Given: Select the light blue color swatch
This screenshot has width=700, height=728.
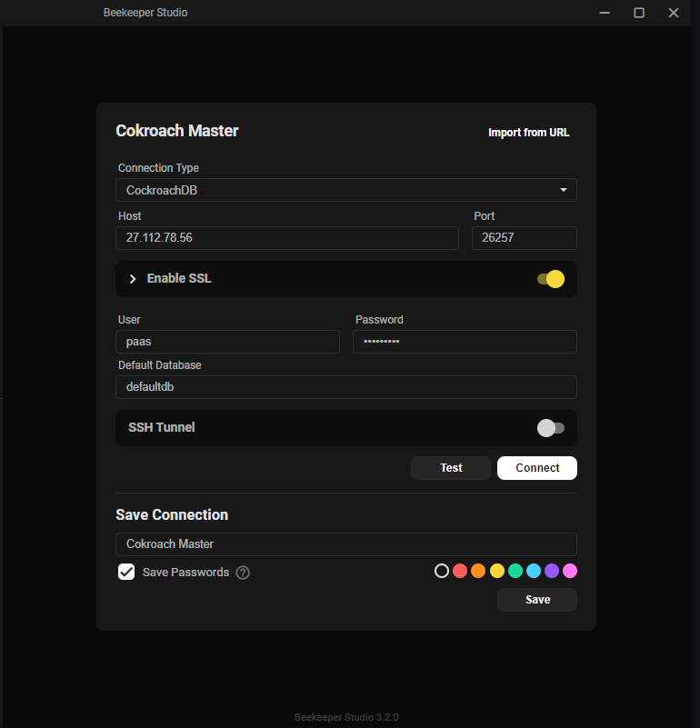Looking at the screenshot, I should pyautogui.click(x=534, y=571).
